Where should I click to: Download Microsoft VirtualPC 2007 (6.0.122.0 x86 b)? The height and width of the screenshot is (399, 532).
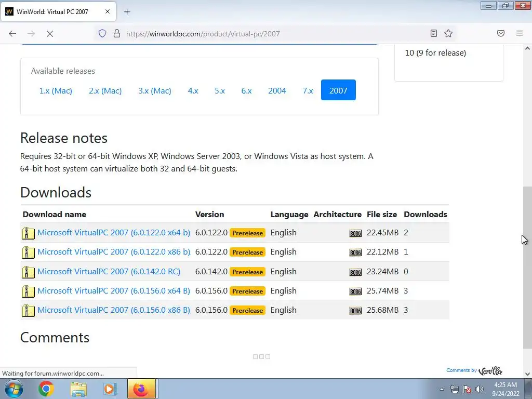pos(114,252)
